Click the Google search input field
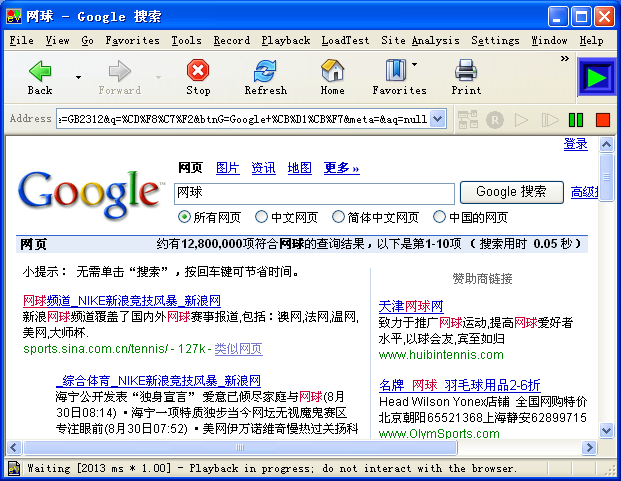 coord(314,193)
